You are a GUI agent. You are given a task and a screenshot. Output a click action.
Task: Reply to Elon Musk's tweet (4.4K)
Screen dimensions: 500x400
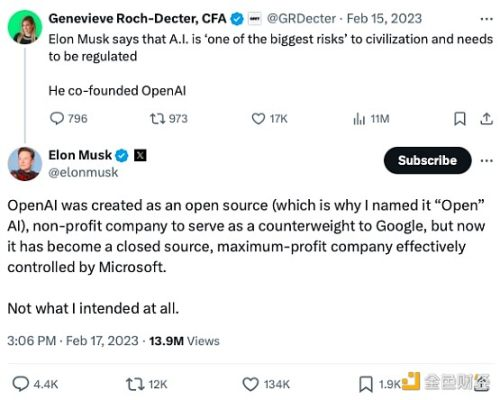coord(21,384)
